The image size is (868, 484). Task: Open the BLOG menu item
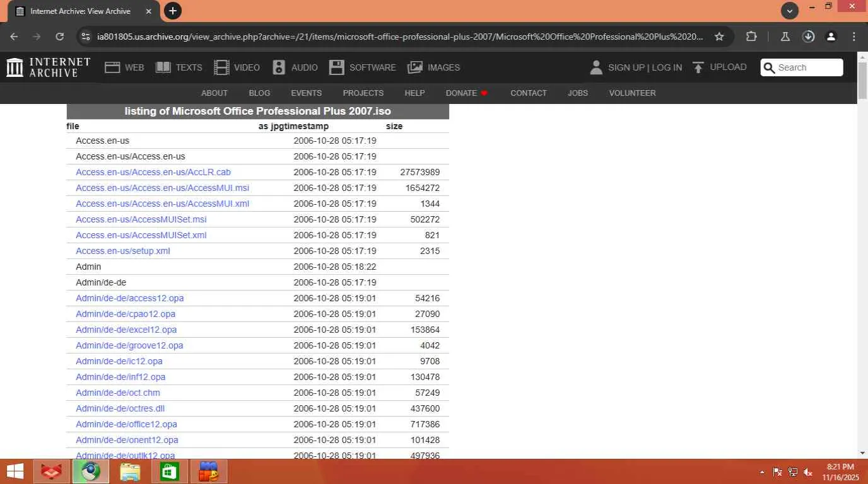259,93
